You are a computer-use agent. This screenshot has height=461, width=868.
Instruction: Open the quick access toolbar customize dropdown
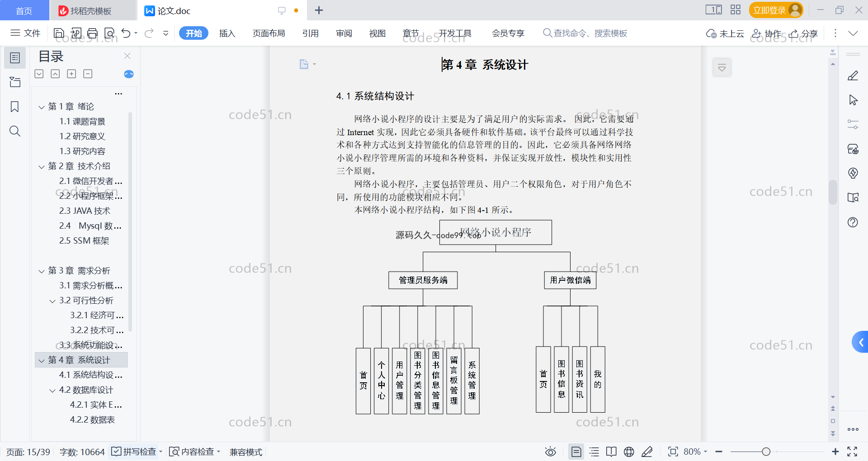coord(166,33)
